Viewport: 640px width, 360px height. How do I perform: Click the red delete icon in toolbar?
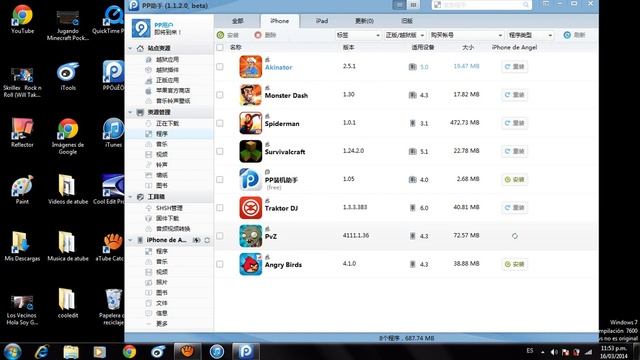[x=258, y=35]
